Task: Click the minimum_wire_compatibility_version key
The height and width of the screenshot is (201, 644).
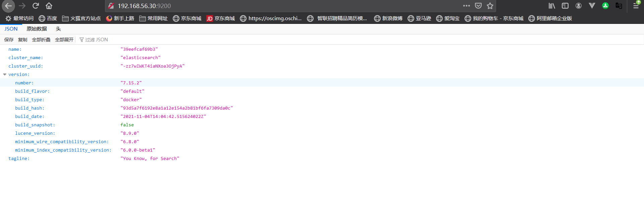Action: (x=62, y=142)
